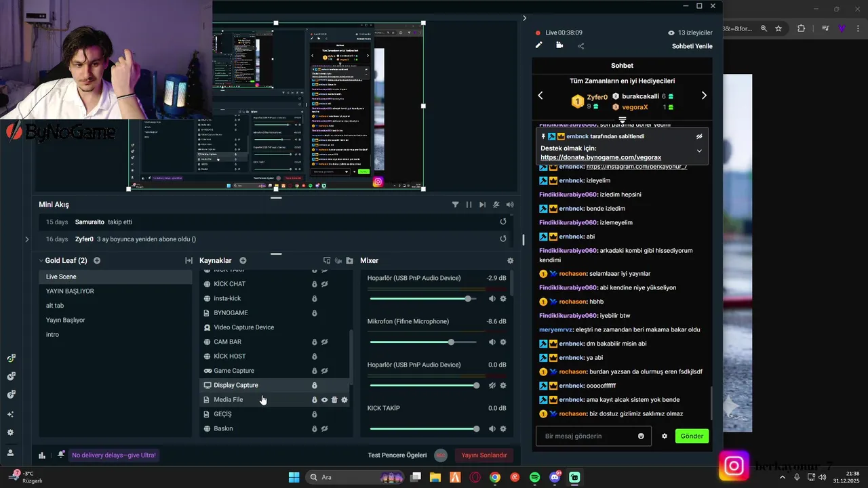Edit stream info with the pencil icon
Viewport: 868px width, 488px height.
tap(539, 45)
